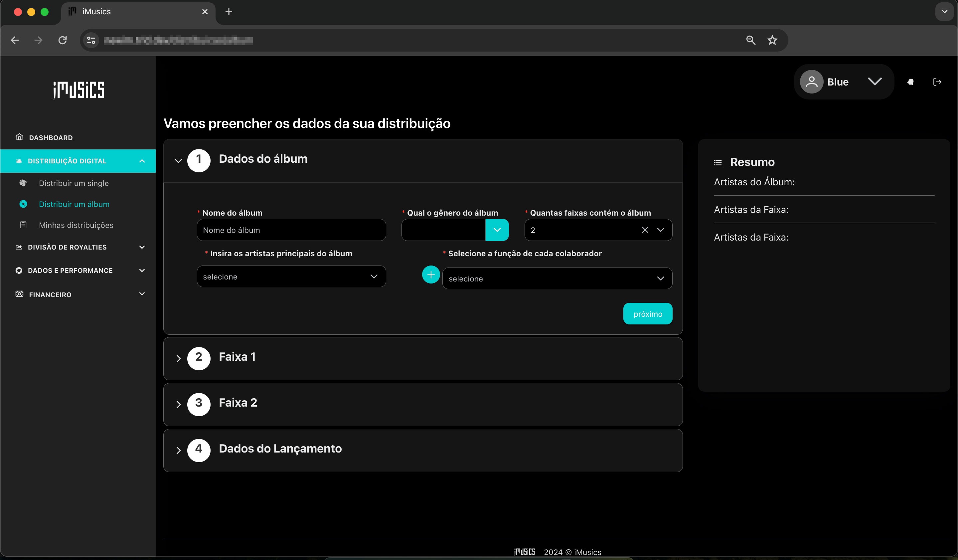Screen dimensions: 958x560
Task: Click the notification bell icon
Action: coord(910,82)
